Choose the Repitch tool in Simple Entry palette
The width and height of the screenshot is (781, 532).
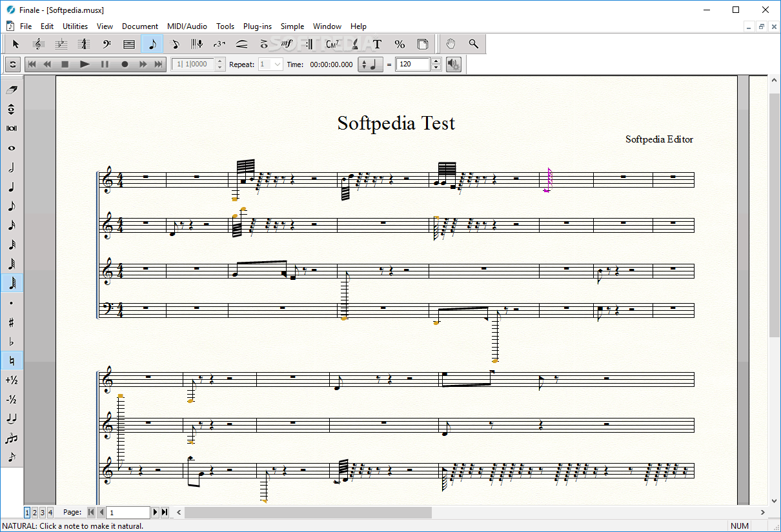(x=12, y=110)
